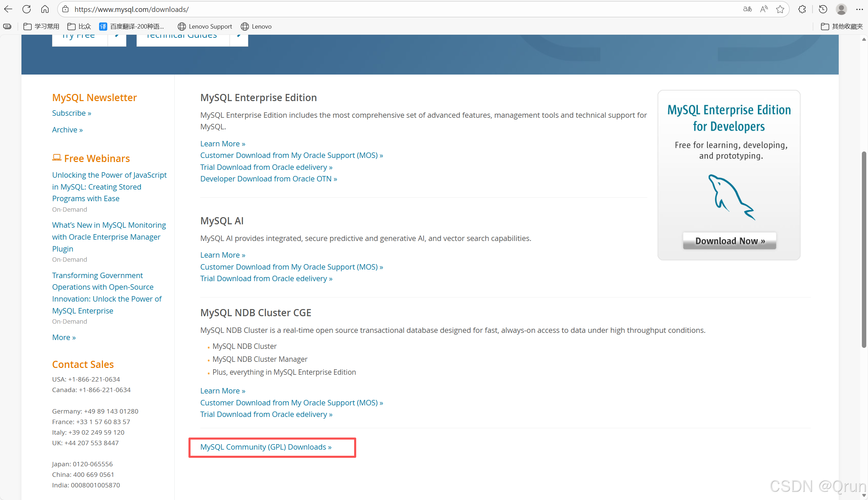
Task: Open the newsletter Archive link
Action: point(67,130)
